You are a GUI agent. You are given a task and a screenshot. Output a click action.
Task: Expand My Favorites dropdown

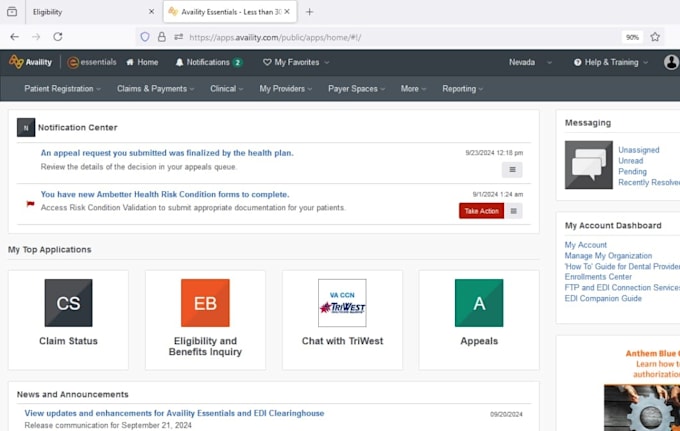pos(296,62)
